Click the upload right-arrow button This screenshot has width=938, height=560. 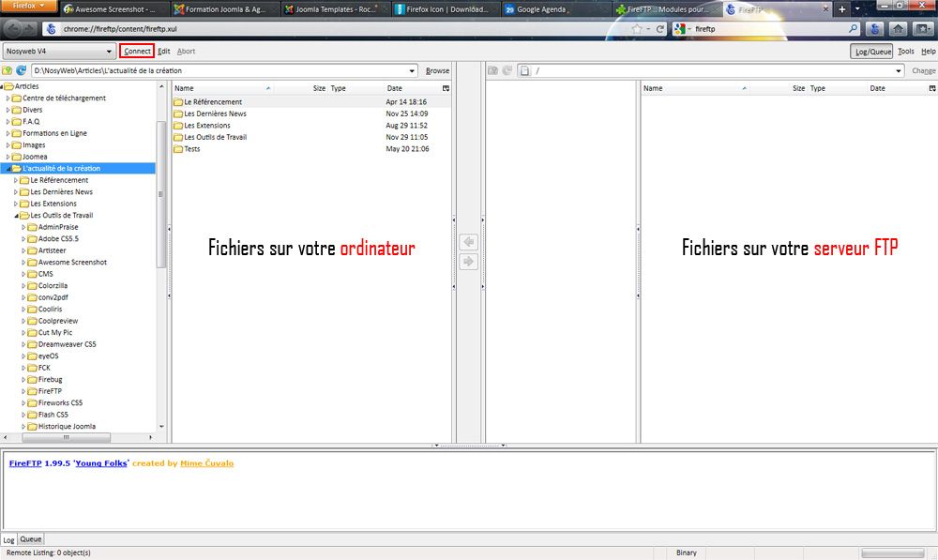(468, 262)
